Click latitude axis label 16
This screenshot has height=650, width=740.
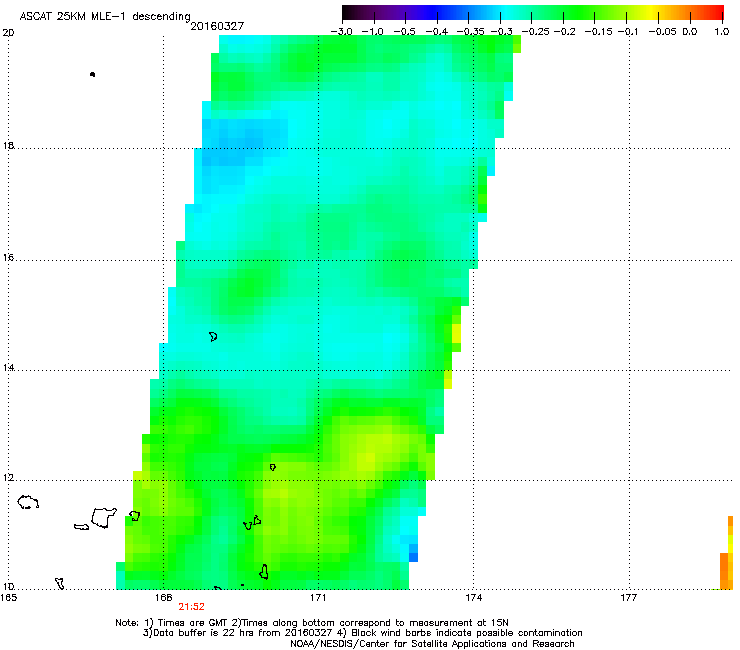[x=8, y=258]
